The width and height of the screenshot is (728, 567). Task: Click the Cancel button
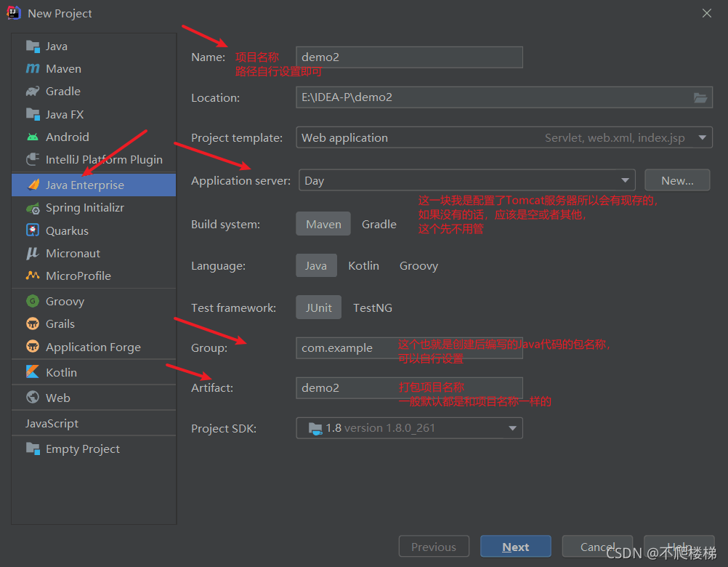pos(597,547)
